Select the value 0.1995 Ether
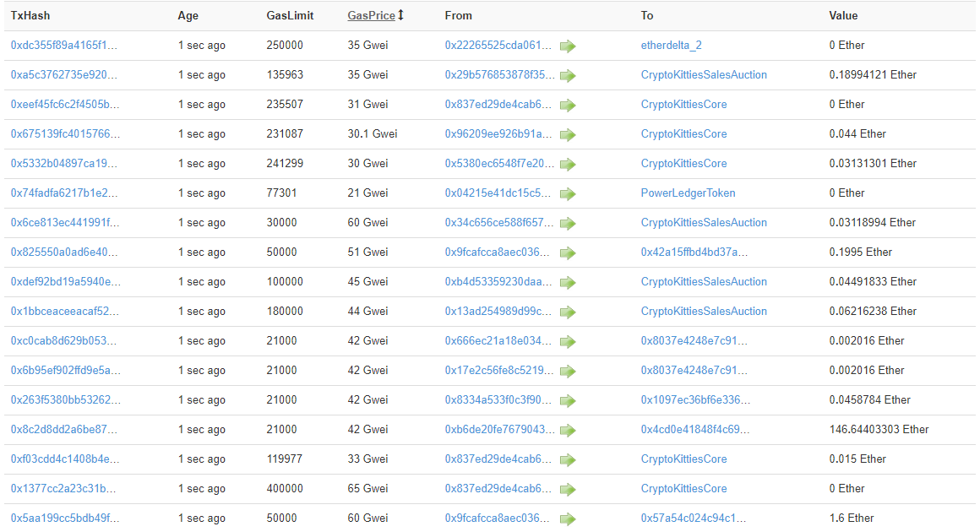The width and height of the screenshot is (980, 532). click(861, 252)
